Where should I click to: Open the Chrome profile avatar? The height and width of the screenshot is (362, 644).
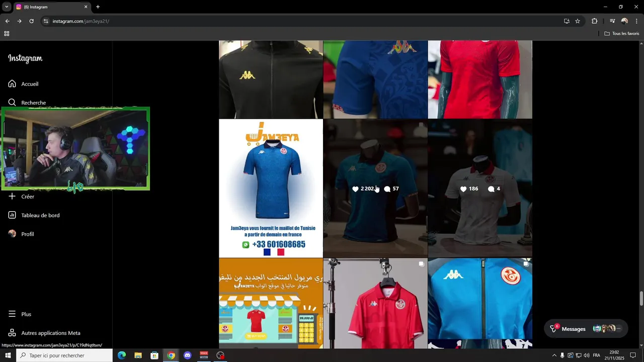(x=624, y=21)
